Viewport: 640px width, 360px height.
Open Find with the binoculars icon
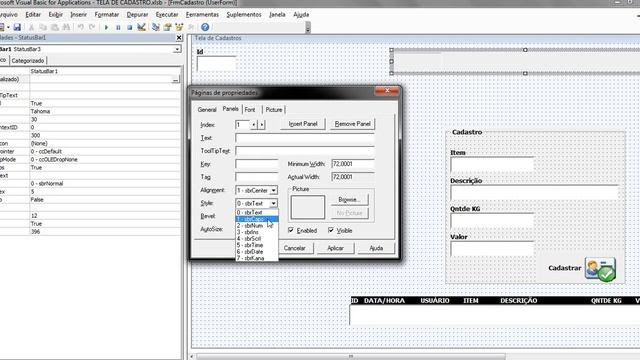[66, 27]
